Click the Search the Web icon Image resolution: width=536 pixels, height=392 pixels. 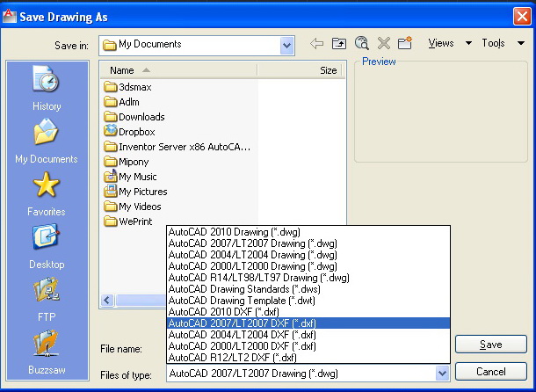click(361, 43)
